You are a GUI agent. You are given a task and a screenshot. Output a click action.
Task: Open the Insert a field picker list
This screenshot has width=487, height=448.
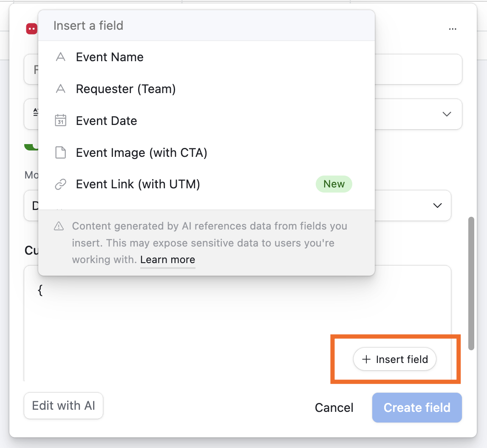coord(88,26)
